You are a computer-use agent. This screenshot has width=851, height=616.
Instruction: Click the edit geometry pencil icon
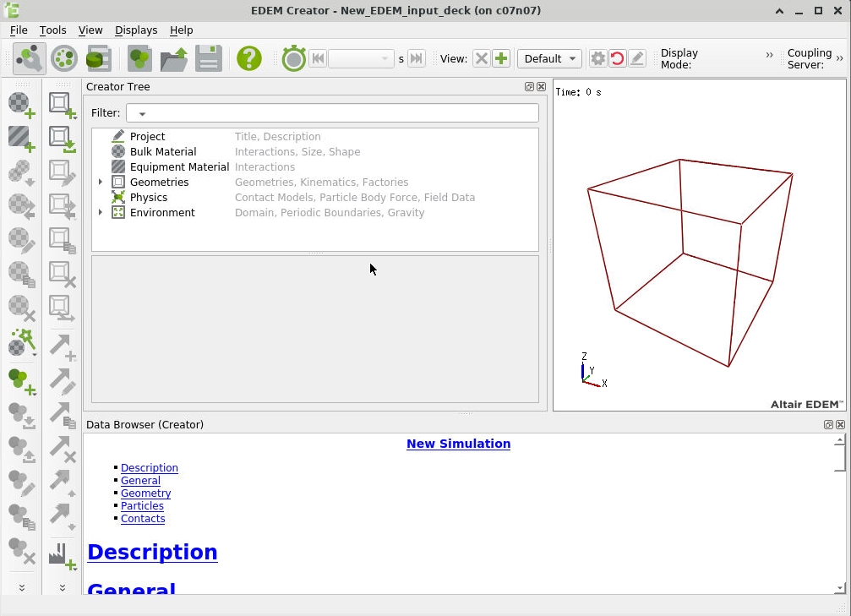coord(63,172)
